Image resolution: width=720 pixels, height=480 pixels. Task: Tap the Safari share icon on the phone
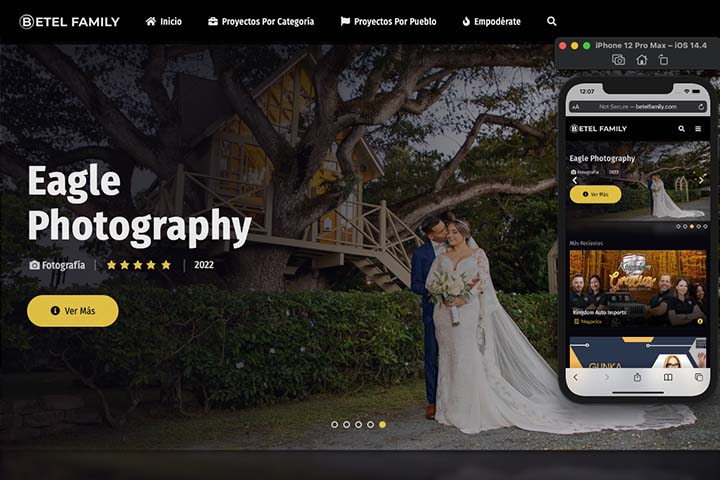(x=637, y=377)
